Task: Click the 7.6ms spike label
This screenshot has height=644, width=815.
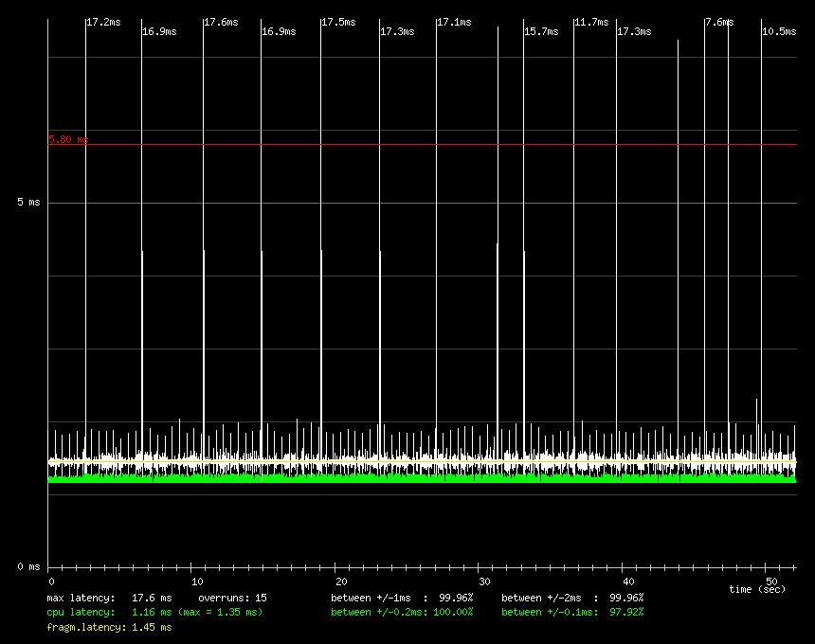Action: pyautogui.click(x=719, y=22)
